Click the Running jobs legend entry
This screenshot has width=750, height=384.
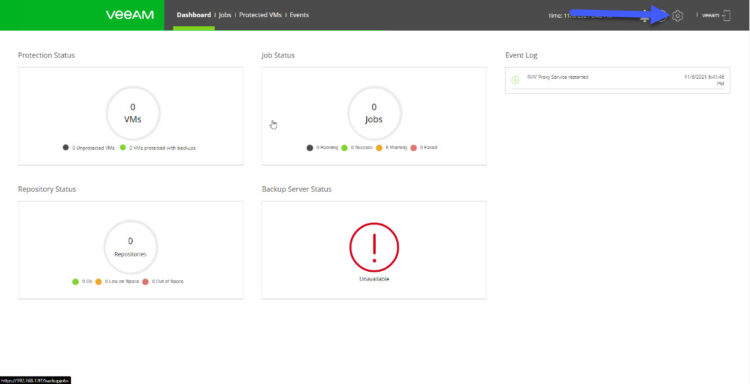pos(322,147)
